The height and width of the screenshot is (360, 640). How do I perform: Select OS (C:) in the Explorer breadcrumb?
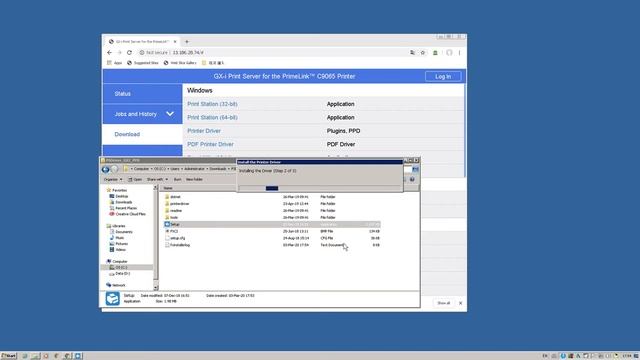(160, 169)
